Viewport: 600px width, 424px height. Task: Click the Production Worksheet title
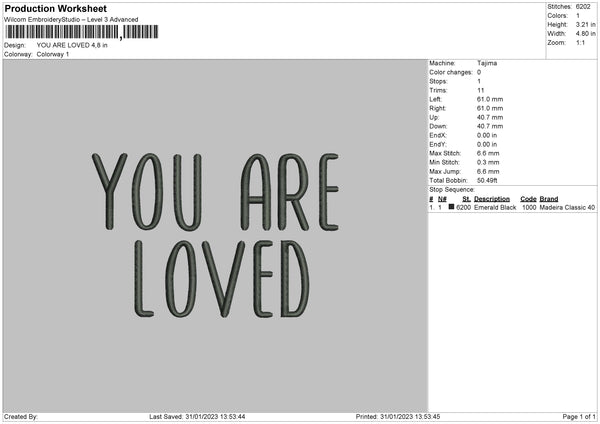[x=55, y=8]
